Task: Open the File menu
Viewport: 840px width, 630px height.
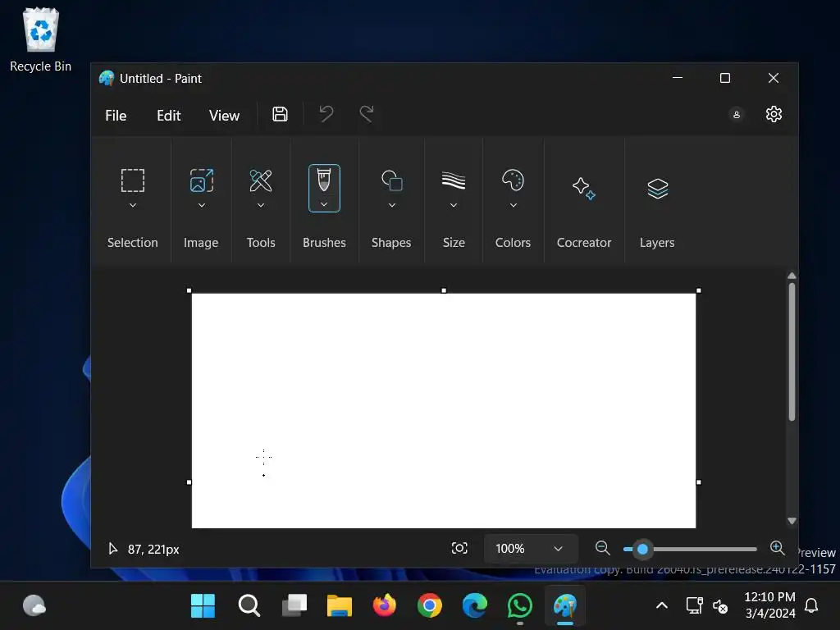Action: coord(116,115)
